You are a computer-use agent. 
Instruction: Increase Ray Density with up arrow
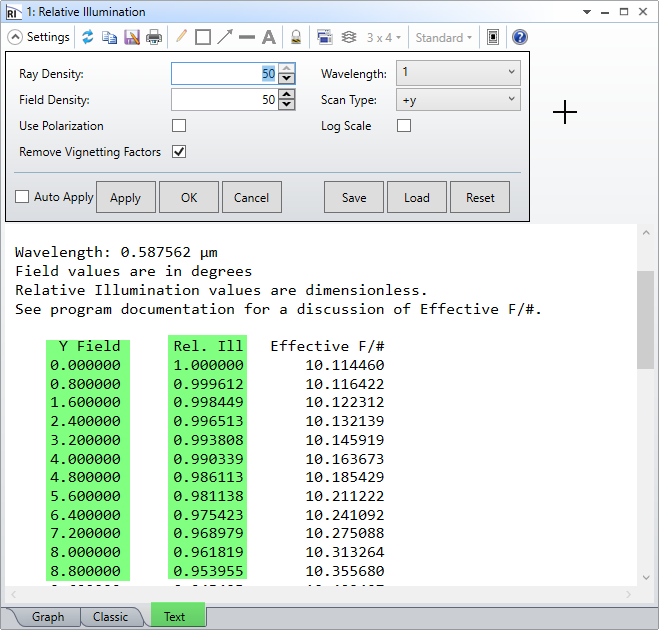(287, 68)
